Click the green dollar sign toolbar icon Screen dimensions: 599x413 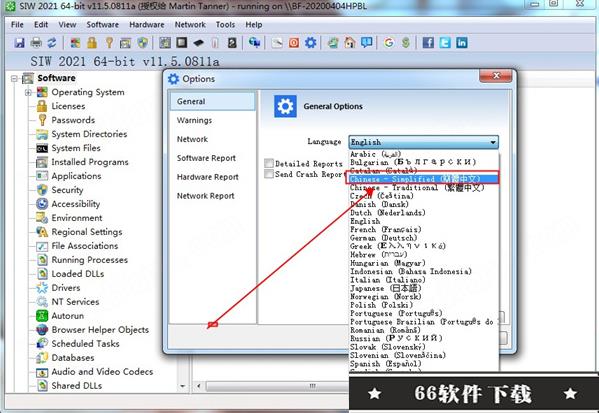[x=406, y=42]
